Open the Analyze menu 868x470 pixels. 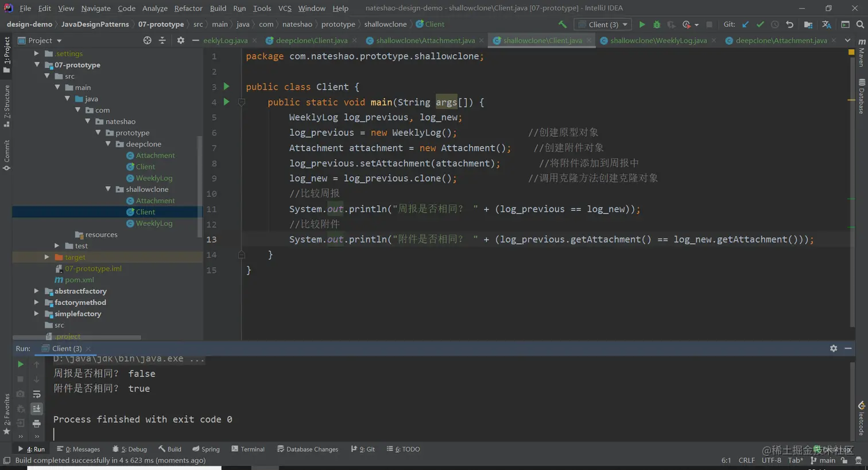point(154,8)
